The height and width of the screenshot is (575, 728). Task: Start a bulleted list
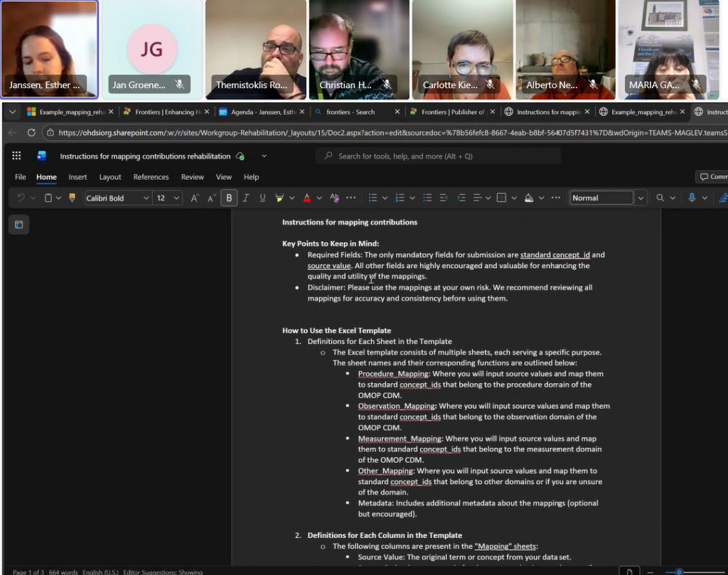pyautogui.click(x=373, y=198)
